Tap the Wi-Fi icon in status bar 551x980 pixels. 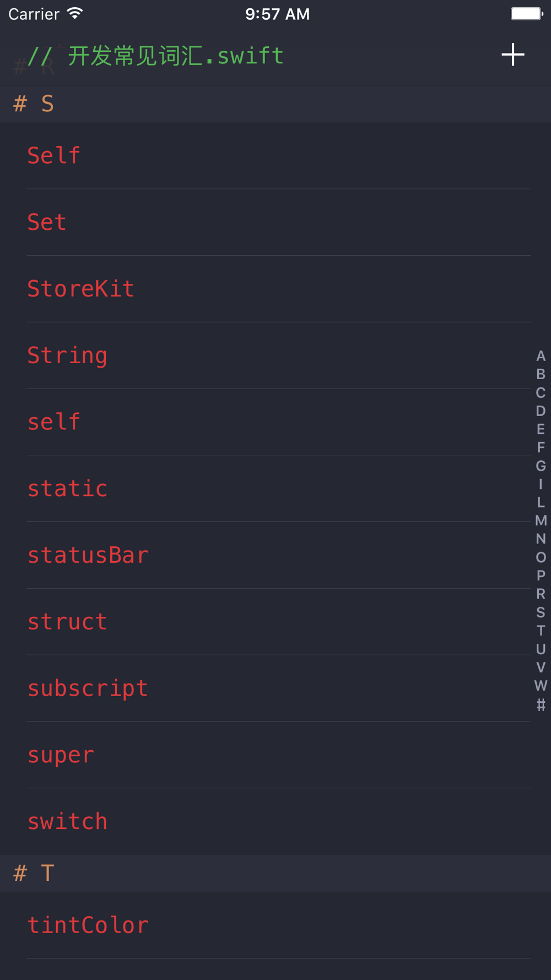[74, 14]
